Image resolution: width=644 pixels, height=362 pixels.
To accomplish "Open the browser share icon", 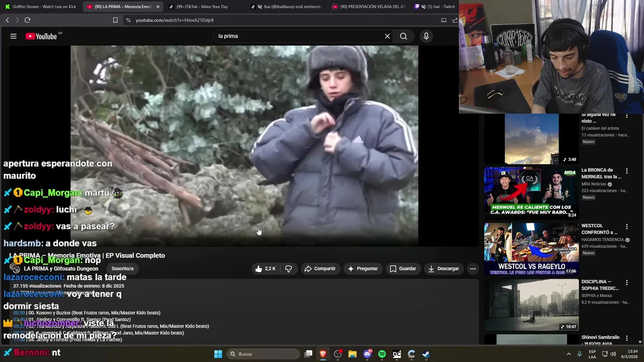I will [x=455, y=20].
